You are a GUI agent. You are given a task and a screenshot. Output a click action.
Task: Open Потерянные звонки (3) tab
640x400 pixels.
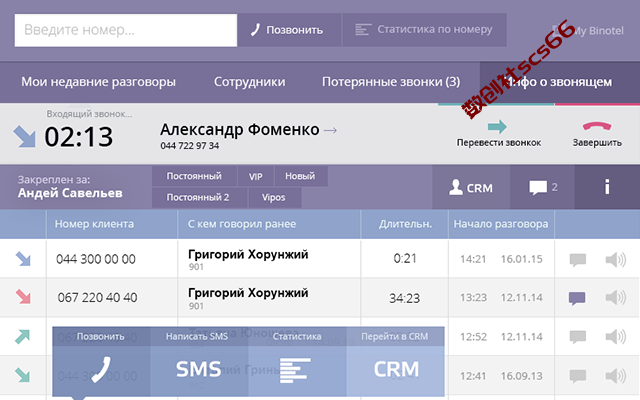tap(391, 82)
